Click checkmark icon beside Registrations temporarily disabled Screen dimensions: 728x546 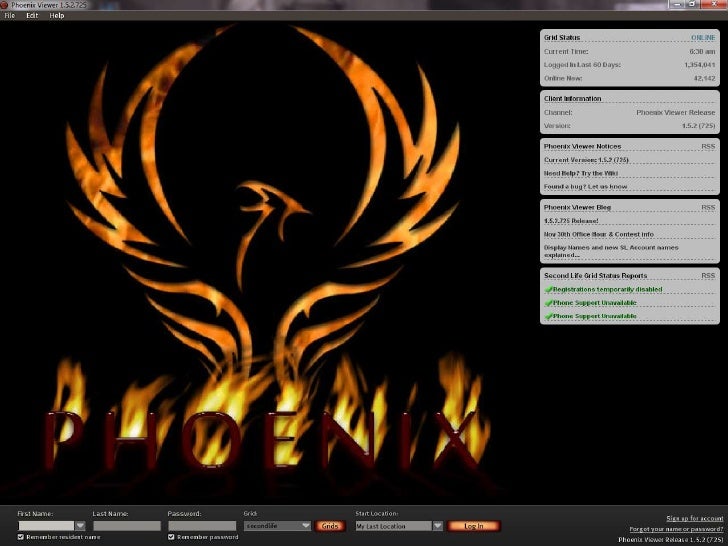coord(548,289)
